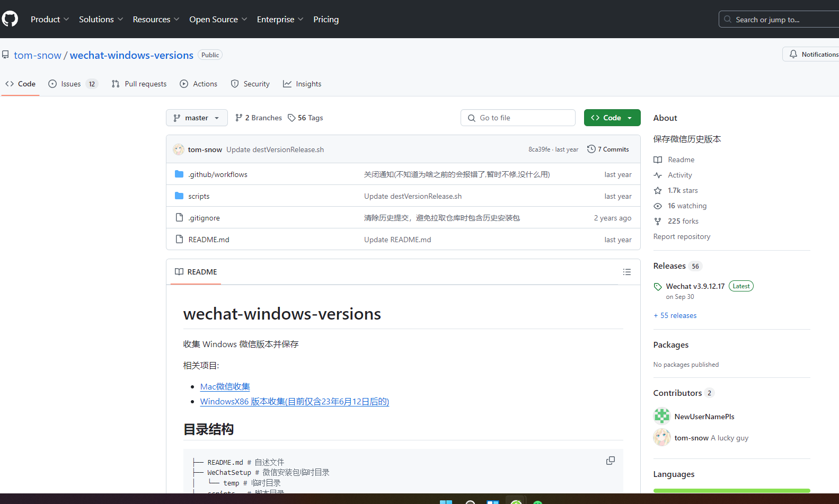839x504 pixels.
Task: Open commit message Update README.md
Action: pyautogui.click(x=398, y=240)
